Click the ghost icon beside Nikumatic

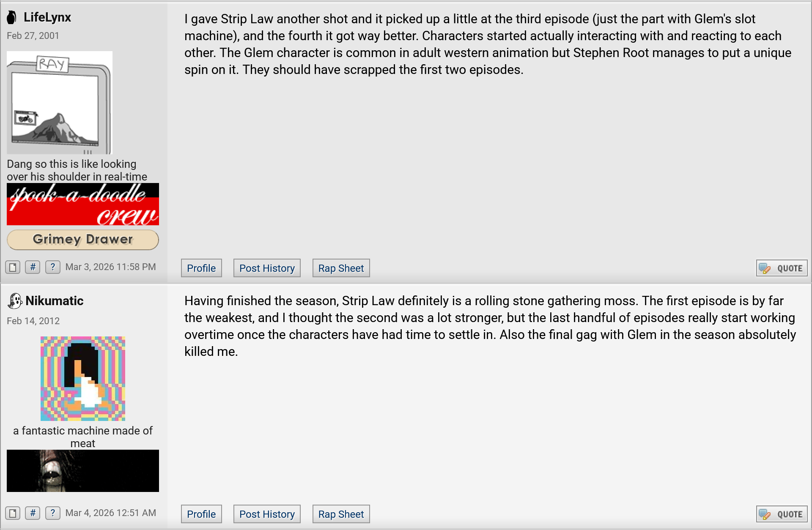tap(15, 301)
